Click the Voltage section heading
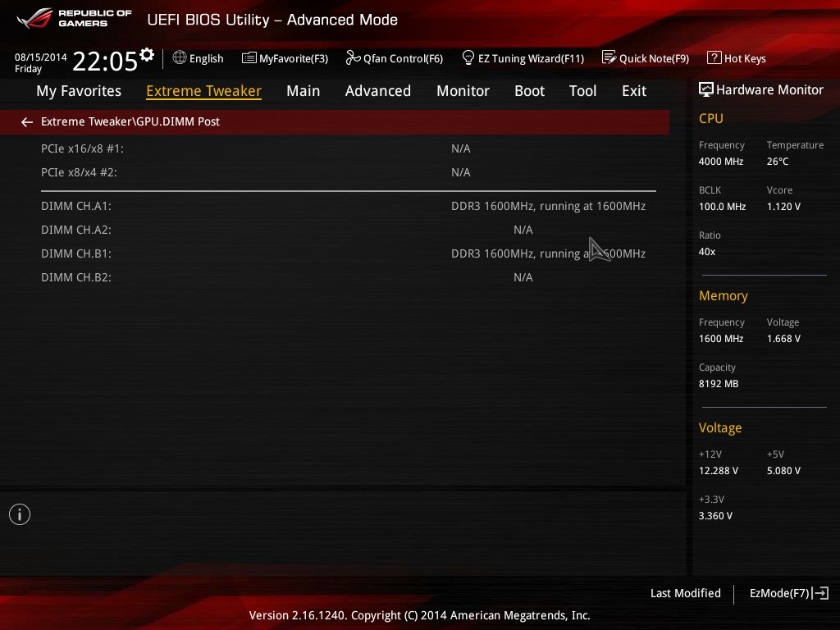This screenshot has width=840, height=630. point(720,428)
